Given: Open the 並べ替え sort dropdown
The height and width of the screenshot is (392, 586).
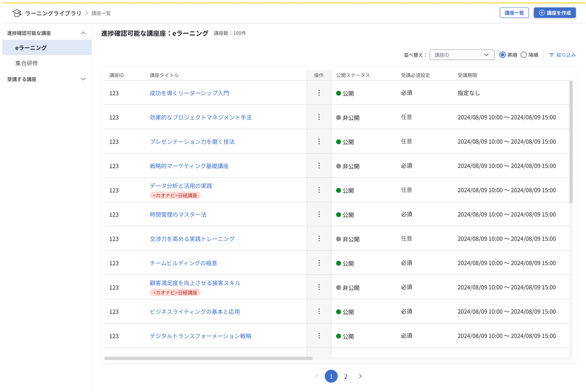Looking at the screenshot, I should pos(461,55).
